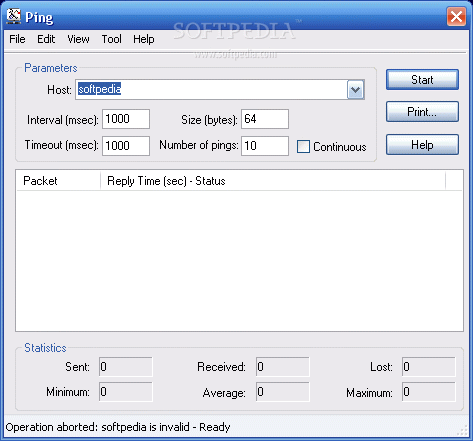Click the Reply Time (sec) - Status header
The image size is (473, 441).
(x=273, y=181)
